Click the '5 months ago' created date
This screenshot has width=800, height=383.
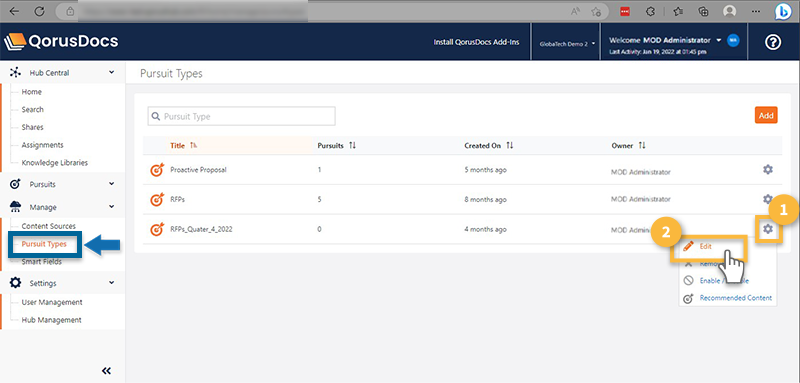tap(485, 170)
